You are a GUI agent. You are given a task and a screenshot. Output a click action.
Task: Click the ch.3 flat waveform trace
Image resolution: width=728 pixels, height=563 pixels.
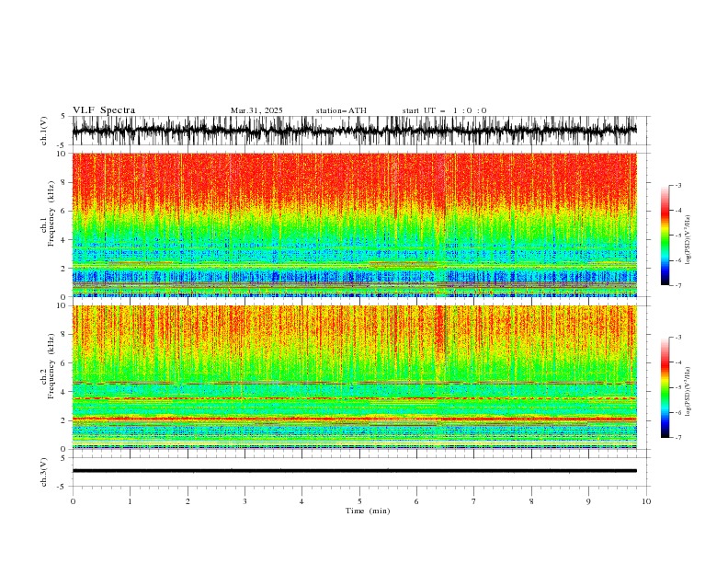tap(354, 471)
